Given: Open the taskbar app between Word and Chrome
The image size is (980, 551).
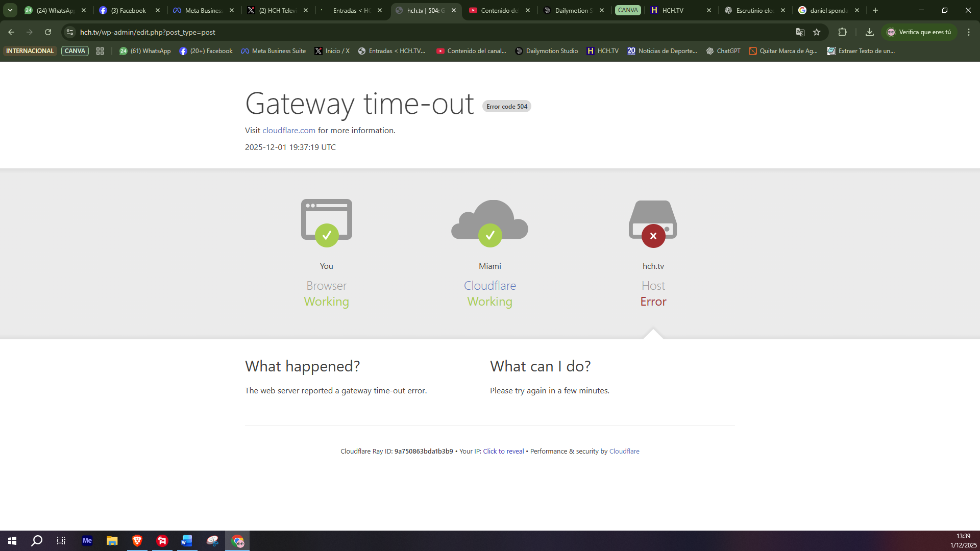Looking at the screenshot, I should tap(212, 541).
